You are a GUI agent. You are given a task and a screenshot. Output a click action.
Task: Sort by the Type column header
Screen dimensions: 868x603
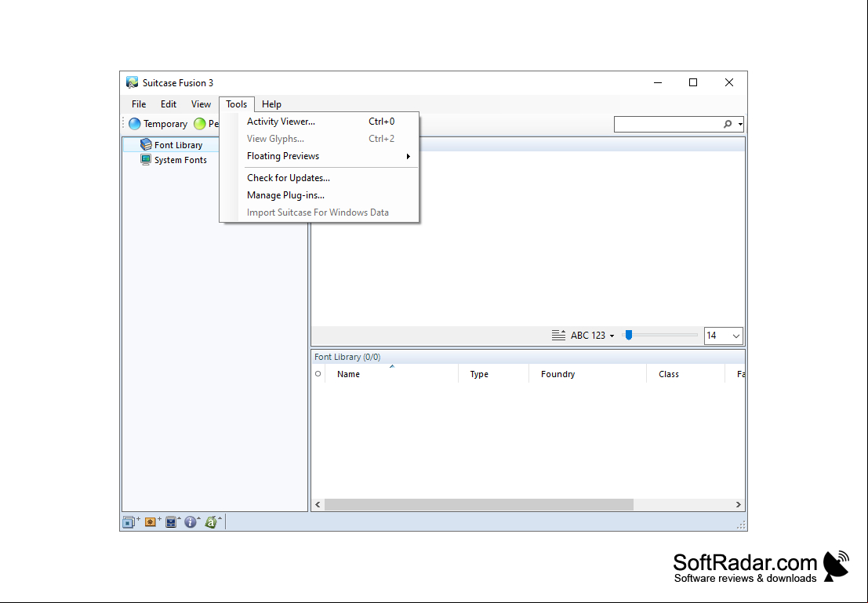(x=493, y=374)
